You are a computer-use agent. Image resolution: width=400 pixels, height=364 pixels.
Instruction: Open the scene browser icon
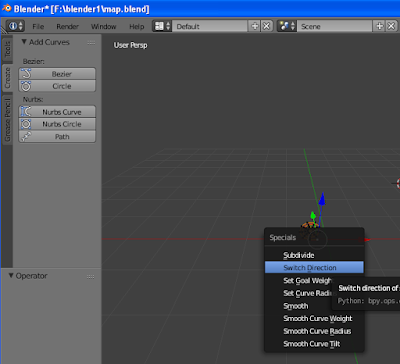[287, 26]
